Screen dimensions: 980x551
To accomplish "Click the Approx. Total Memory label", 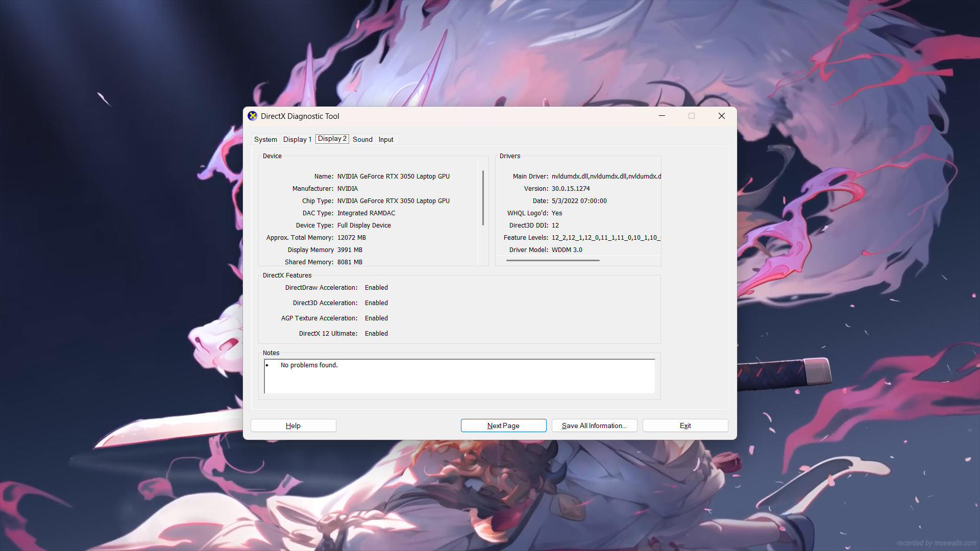I will [x=300, y=238].
